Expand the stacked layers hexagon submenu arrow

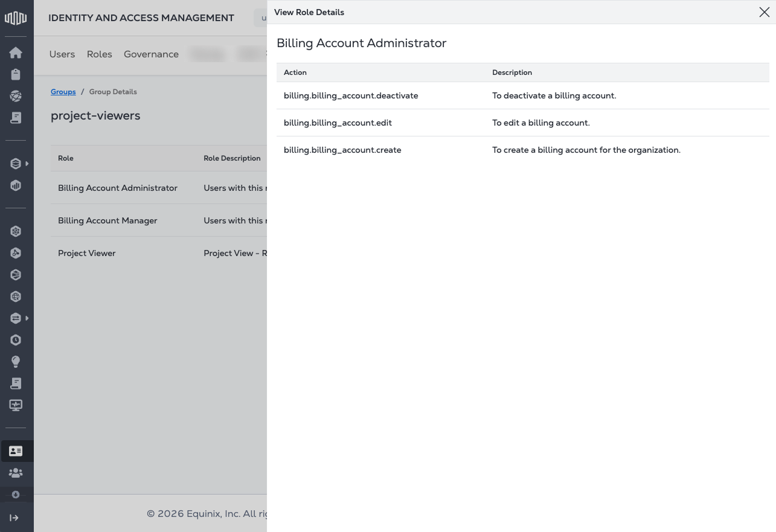coord(27,164)
